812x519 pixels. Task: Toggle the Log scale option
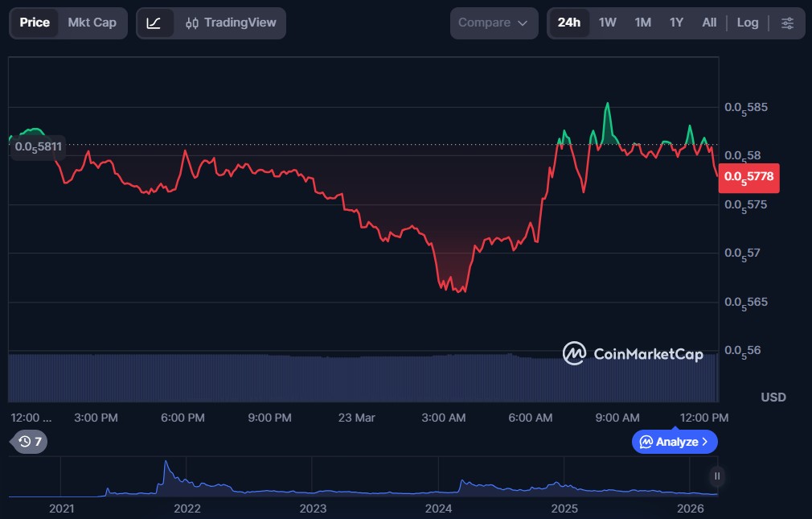tap(747, 23)
